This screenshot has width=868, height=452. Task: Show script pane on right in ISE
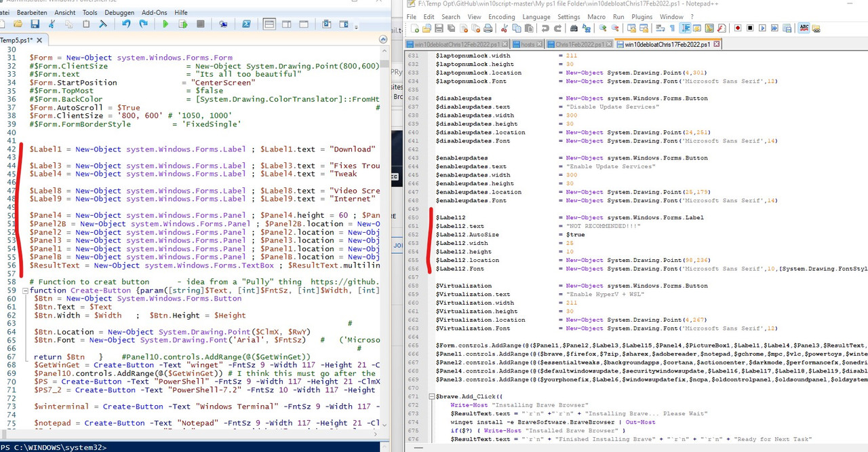(286, 24)
